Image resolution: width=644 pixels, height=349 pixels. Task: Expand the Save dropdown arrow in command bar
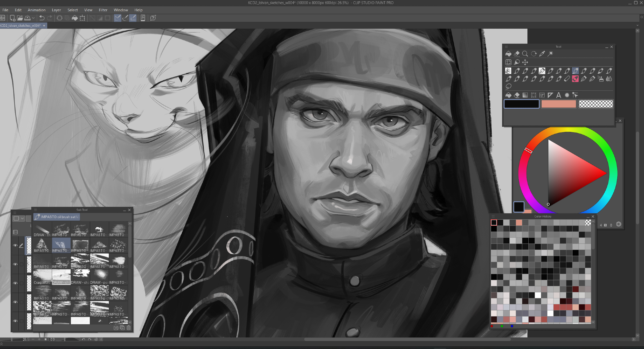point(33,18)
